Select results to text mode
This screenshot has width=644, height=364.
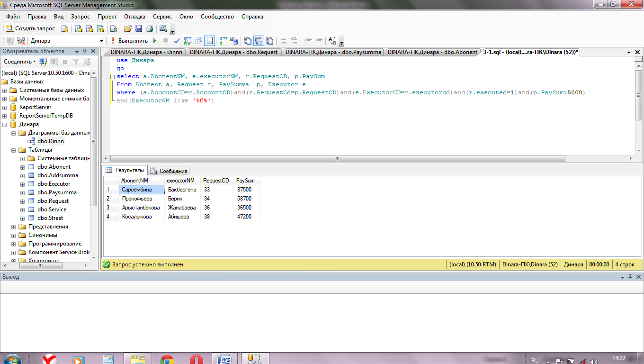248,41
